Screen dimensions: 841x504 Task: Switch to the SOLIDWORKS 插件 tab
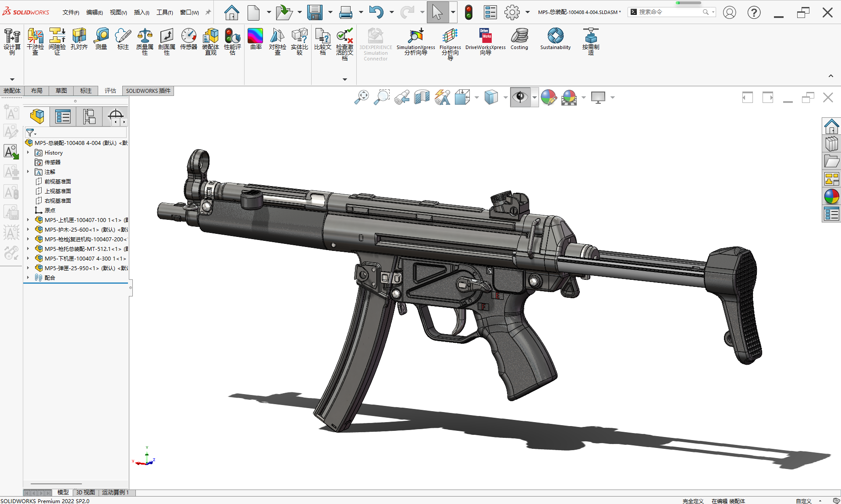pyautogui.click(x=148, y=91)
